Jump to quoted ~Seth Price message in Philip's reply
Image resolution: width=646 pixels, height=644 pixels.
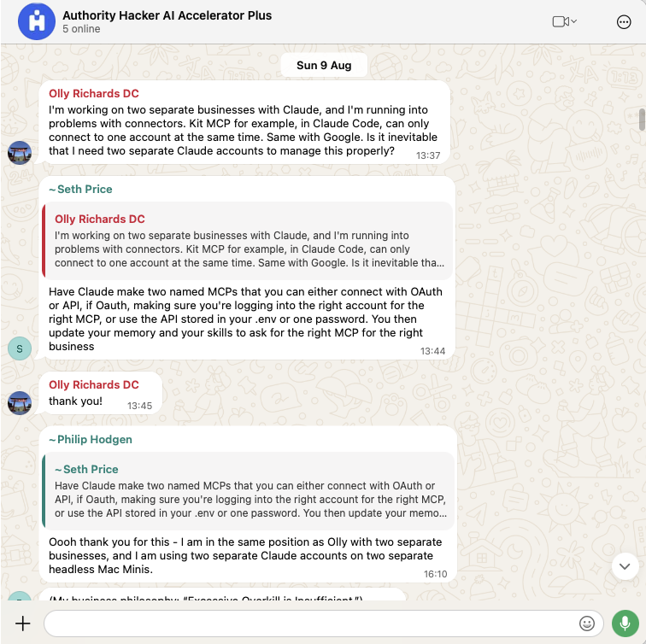248,491
